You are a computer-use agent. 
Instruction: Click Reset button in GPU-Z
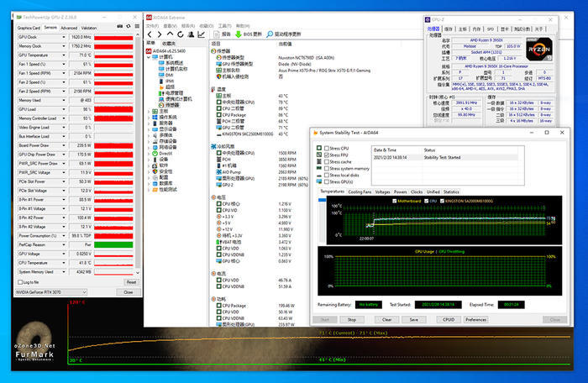pos(131,282)
